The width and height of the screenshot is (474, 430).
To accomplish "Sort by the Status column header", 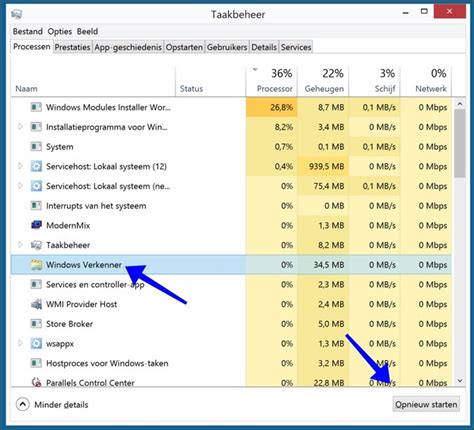I will [211, 81].
